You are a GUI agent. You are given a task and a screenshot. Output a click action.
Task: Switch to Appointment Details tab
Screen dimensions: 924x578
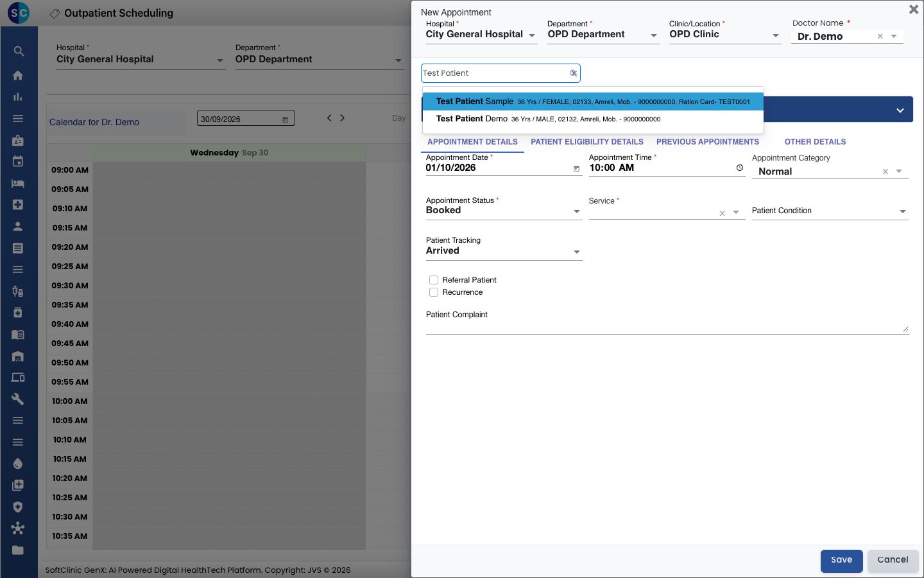[x=472, y=142]
